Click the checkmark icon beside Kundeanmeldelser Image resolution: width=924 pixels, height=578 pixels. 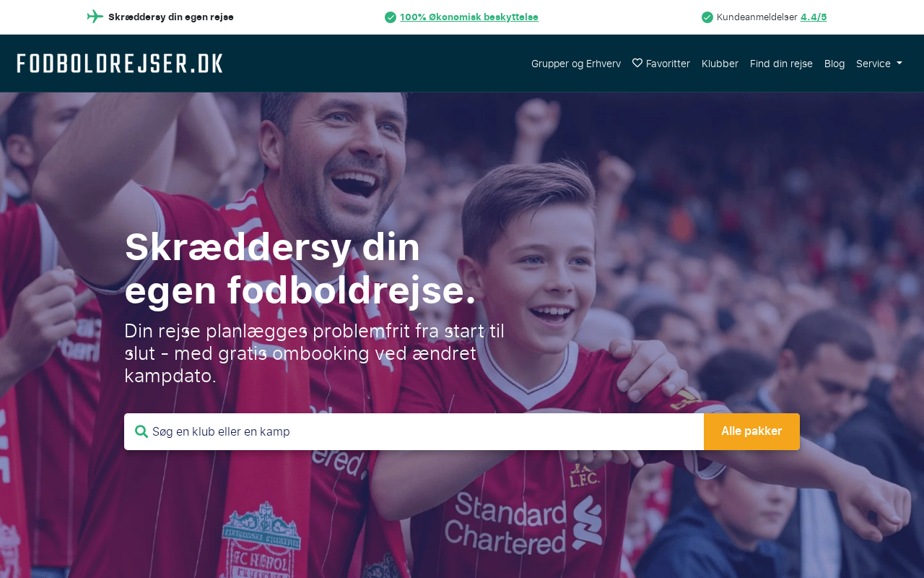(x=707, y=17)
